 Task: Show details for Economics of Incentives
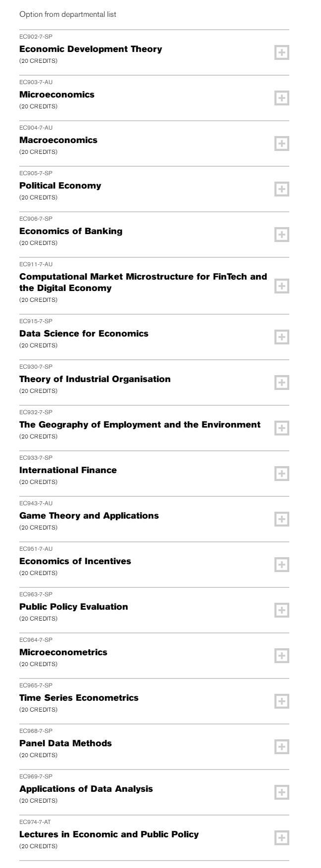click(x=281, y=565)
